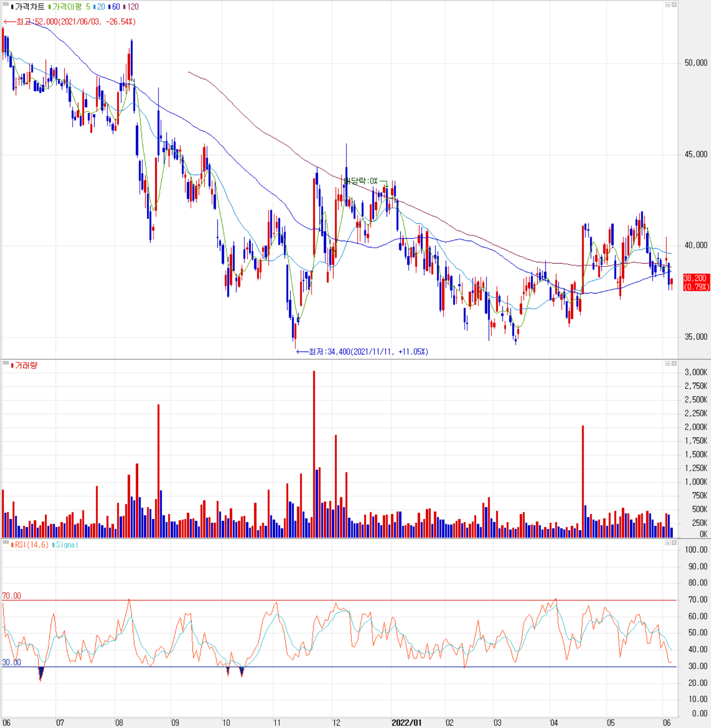Maximize the 거래량 volume panel
Viewport: 711px width, 728px height.
click(x=668, y=363)
